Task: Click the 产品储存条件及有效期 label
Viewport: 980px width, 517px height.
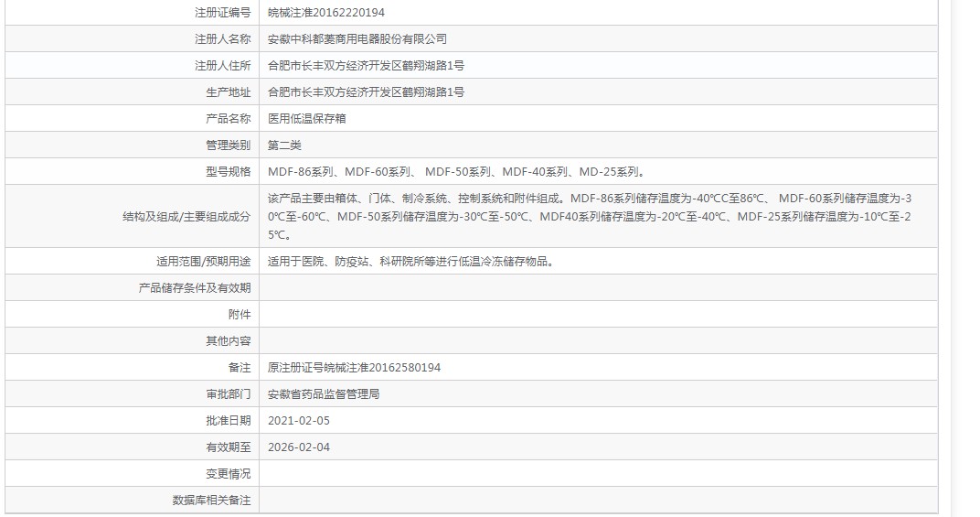Action: 195,288
